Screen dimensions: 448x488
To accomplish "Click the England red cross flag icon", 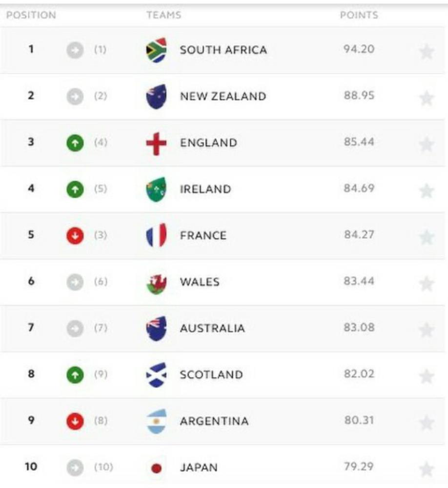I will (x=156, y=143).
